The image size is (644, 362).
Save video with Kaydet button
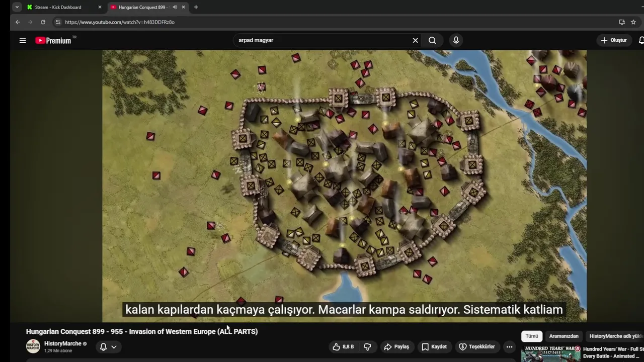click(x=434, y=347)
